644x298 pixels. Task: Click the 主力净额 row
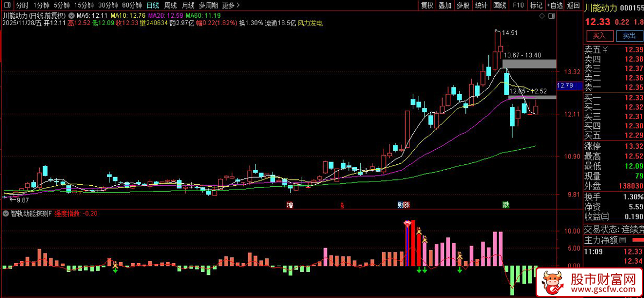pos(613,240)
